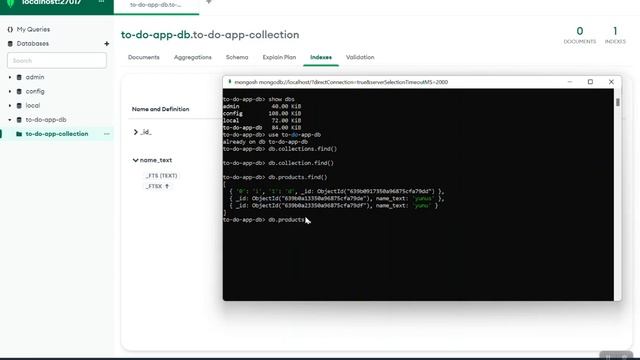640x360 pixels.
Task: Click the mongosh window title bar text
Action: click(341, 82)
